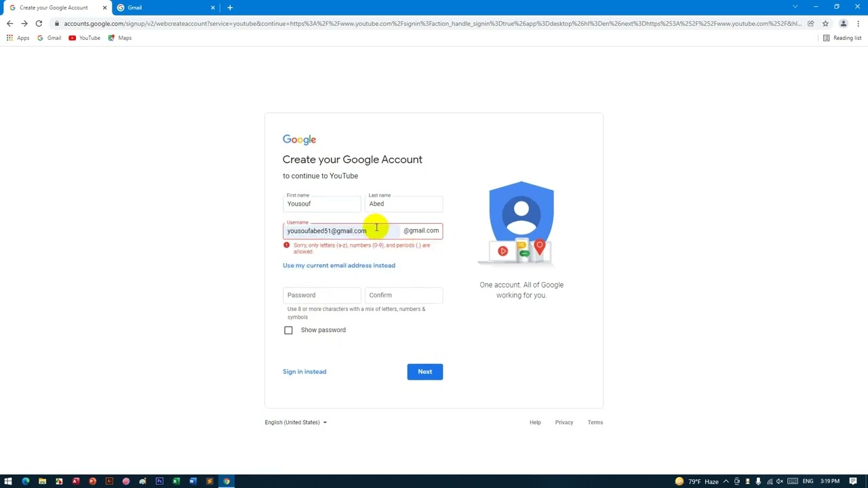Image resolution: width=868 pixels, height=488 pixels.
Task: Reload the current page
Action: (x=39, y=24)
